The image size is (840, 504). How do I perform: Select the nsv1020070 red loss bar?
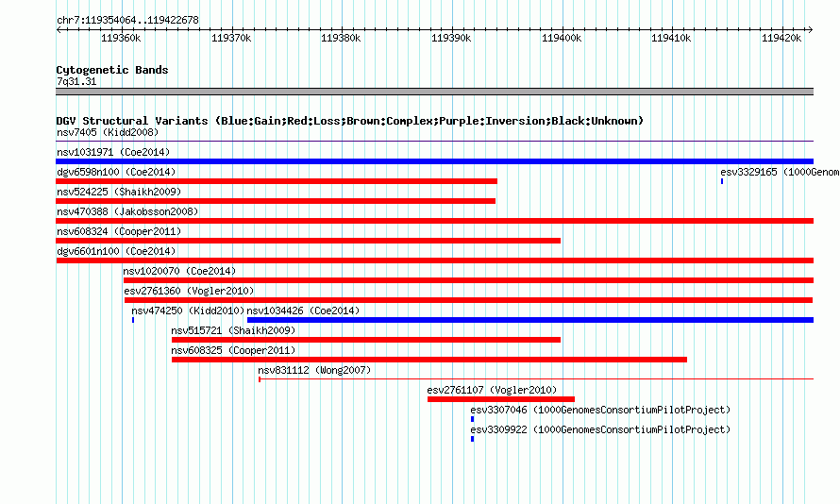click(468, 280)
